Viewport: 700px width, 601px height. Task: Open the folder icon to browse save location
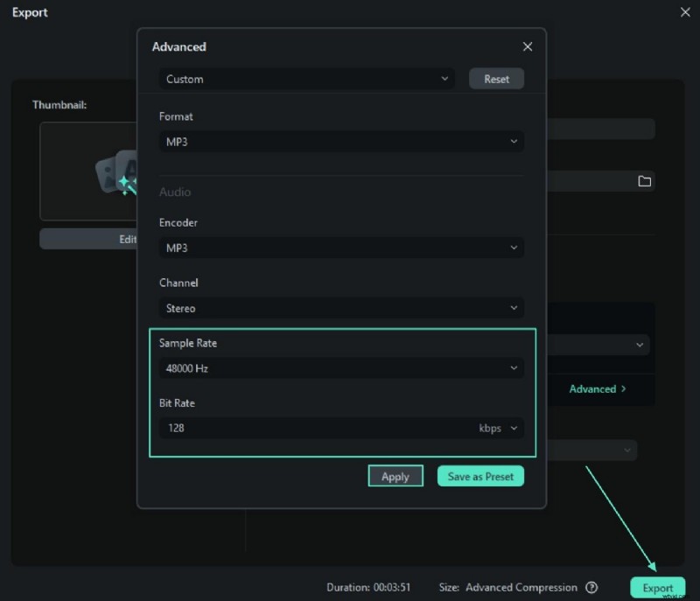tap(645, 181)
